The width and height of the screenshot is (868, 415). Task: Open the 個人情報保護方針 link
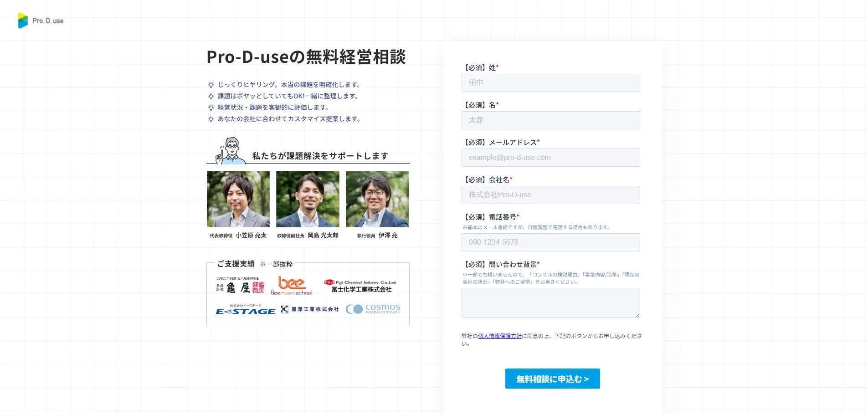499,336
